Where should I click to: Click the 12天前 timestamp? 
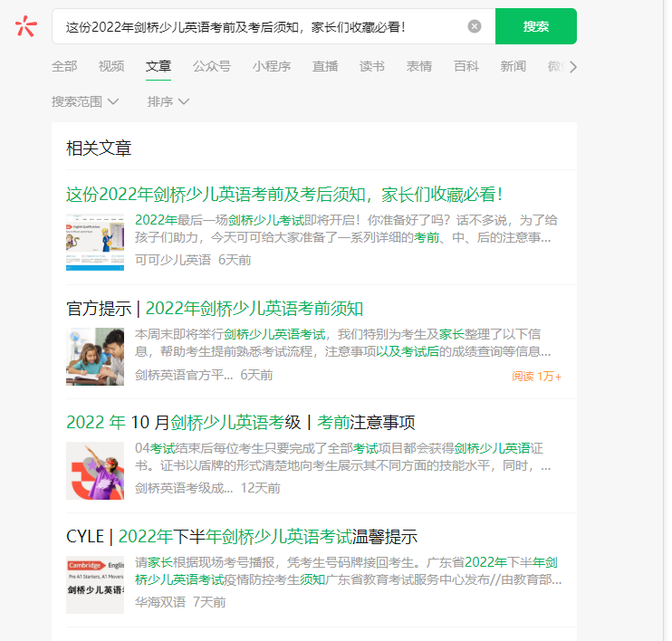pyautogui.click(x=261, y=488)
